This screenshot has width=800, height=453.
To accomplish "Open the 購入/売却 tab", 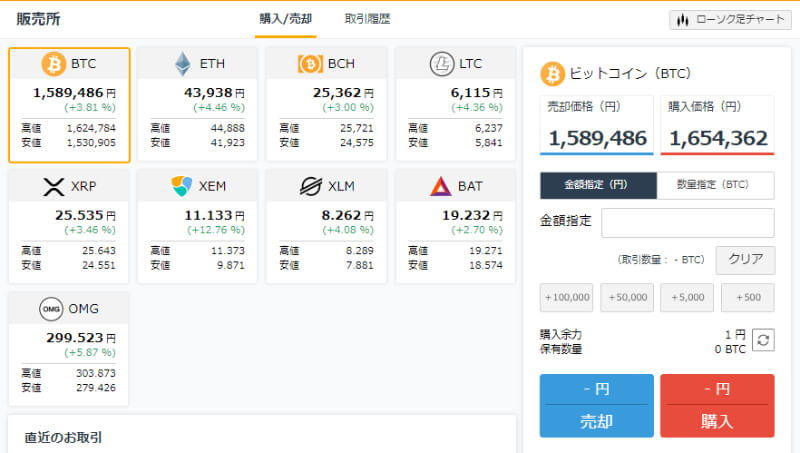I will click(x=285, y=19).
